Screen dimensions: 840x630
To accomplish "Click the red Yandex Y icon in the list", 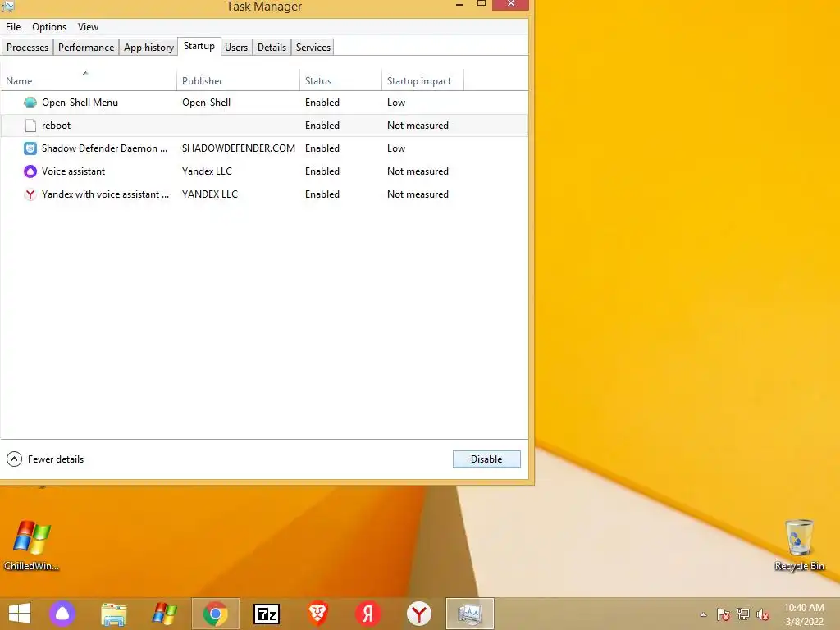I will tap(30, 194).
